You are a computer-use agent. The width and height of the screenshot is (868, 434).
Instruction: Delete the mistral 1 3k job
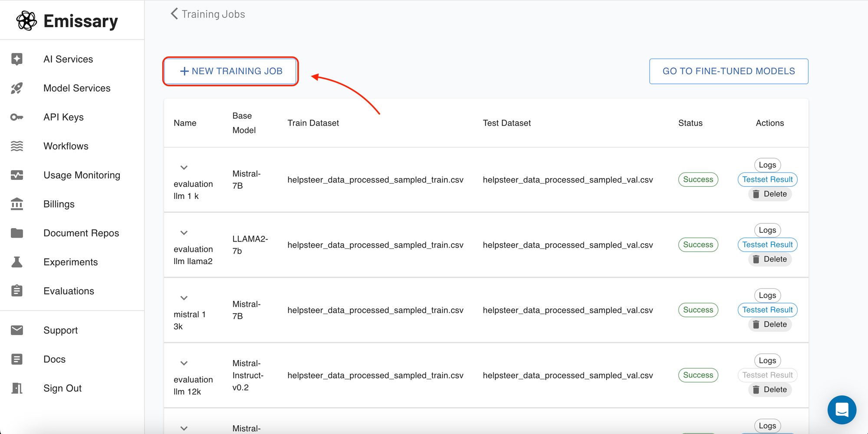point(770,324)
